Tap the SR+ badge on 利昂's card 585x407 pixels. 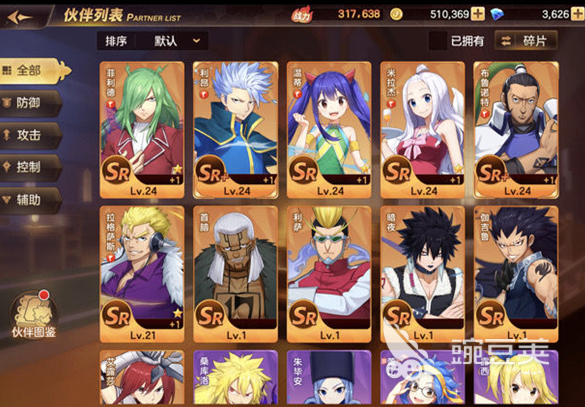click(212, 171)
